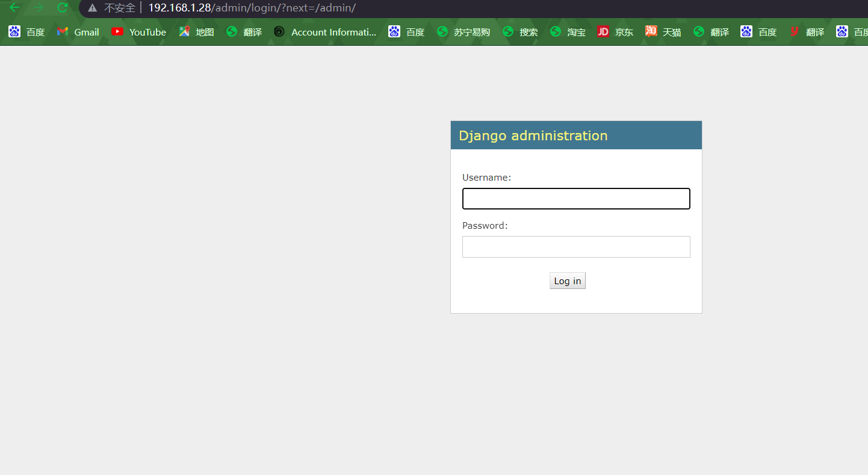Open the 淘宝 bookmark
This screenshot has height=475, width=868.
click(568, 32)
